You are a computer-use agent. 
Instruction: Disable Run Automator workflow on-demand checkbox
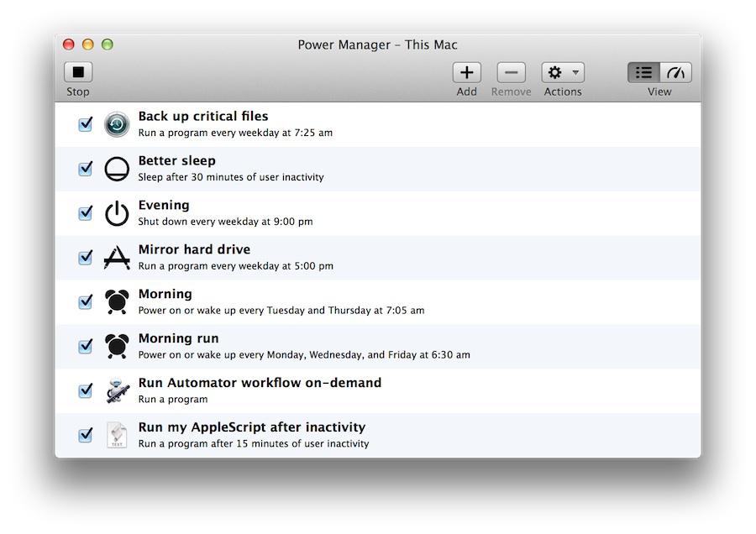[x=86, y=390]
